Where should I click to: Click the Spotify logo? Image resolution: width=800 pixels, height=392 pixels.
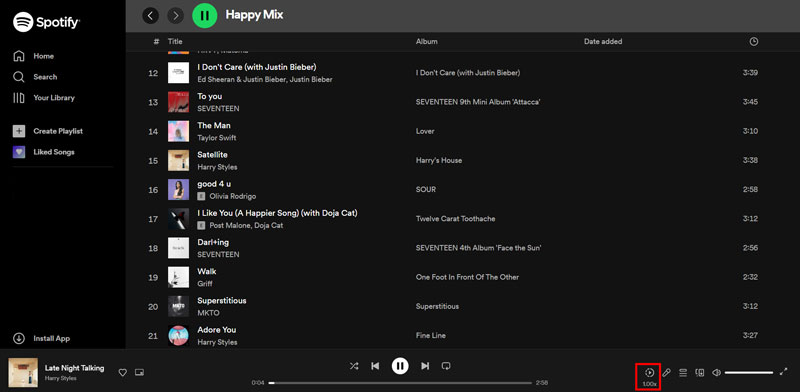click(x=46, y=22)
